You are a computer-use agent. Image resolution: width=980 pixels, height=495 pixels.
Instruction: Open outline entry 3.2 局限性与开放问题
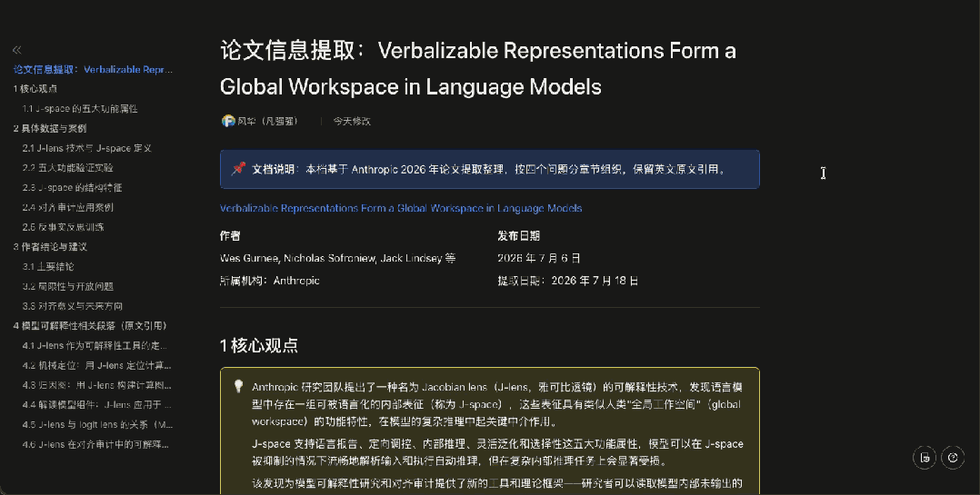click(x=67, y=286)
